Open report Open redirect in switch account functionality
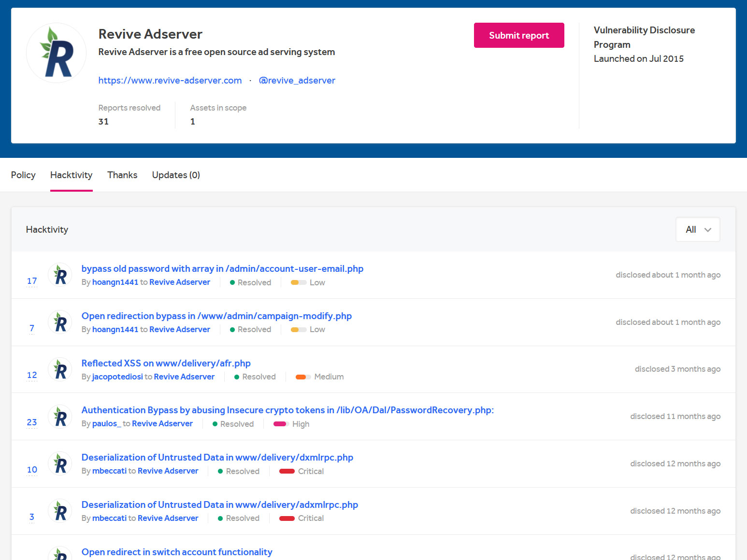 click(x=177, y=552)
